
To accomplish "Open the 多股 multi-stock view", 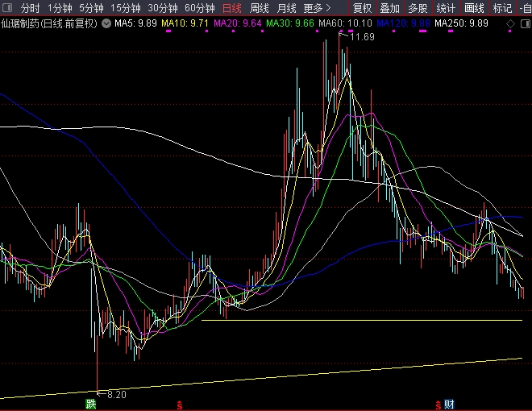I will click(x=418, y=8).
